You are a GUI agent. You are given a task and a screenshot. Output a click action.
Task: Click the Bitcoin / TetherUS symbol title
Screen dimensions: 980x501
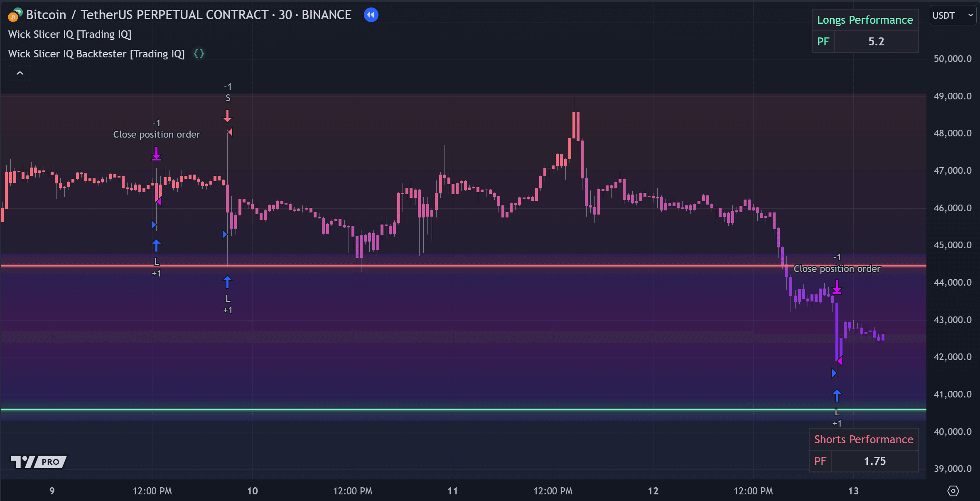pyautogui.click(x=189, y=15)
